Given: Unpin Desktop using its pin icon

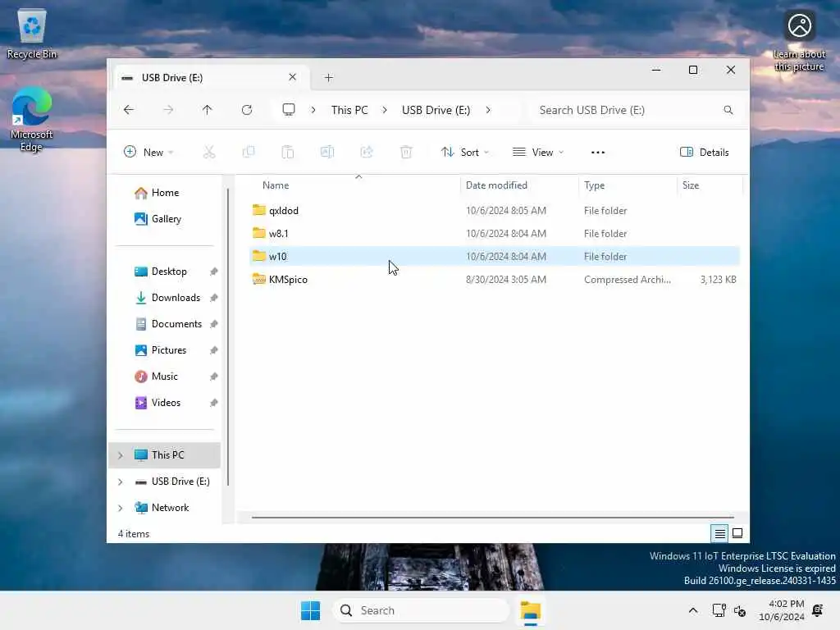Looking at the screenshot, I should pyautogui.click(x=214, y=272).
